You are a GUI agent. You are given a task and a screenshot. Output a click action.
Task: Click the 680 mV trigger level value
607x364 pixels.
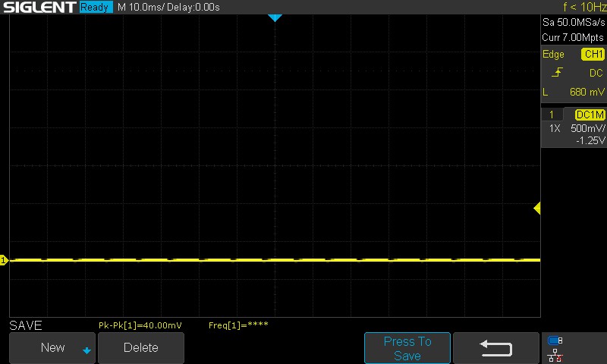pyautogui.click(x=587, y=92)
